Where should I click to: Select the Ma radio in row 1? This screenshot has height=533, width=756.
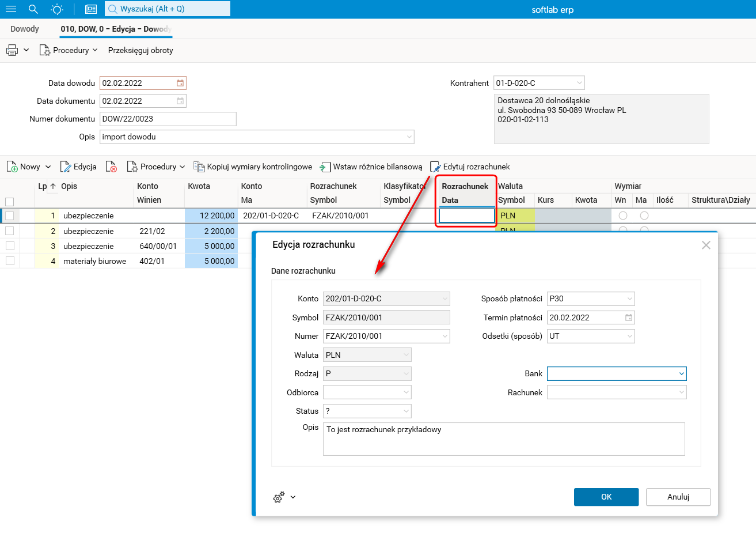pyautogui.click(x=644, y=216)
